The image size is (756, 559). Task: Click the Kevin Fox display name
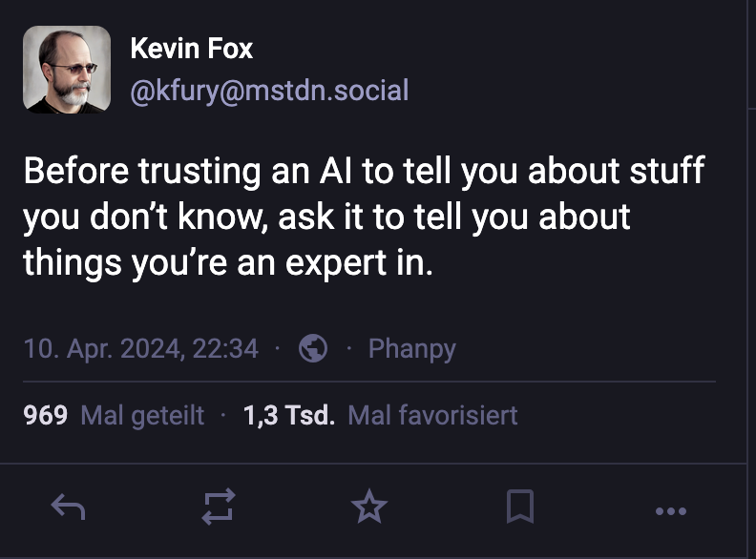click(191, 48)
